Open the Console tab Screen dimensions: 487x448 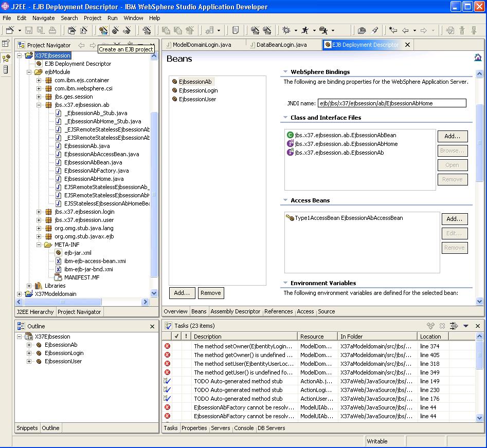click(244, 428)
